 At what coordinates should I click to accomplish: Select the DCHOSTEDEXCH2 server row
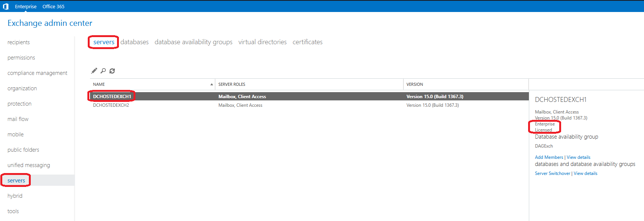pyautogui.click(x=111, y=105)
